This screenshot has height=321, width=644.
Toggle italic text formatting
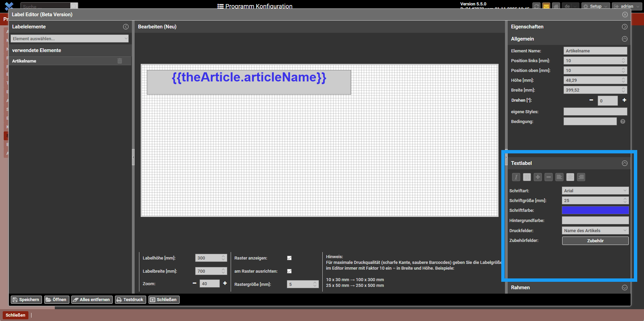pyautogui.click(x=516, y=177)
